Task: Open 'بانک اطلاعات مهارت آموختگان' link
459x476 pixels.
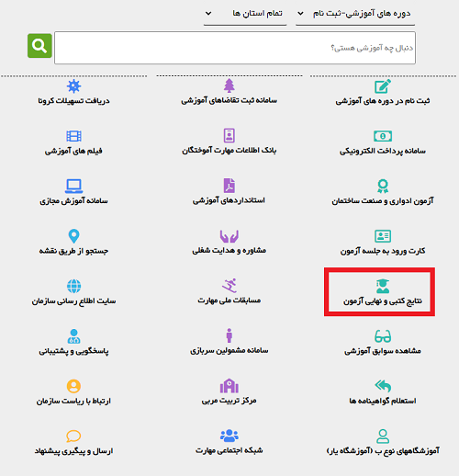Action: coord(229,150)
